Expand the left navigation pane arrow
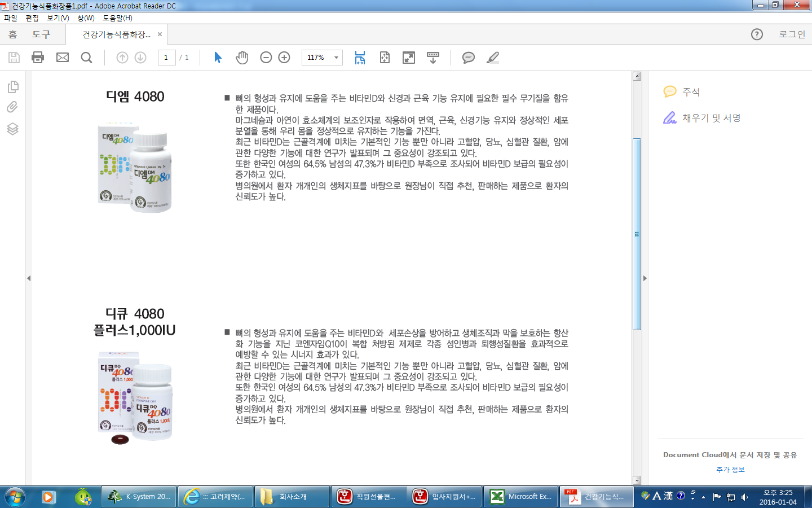The width and height of the screenshot is (812, 508). (29, 278)
